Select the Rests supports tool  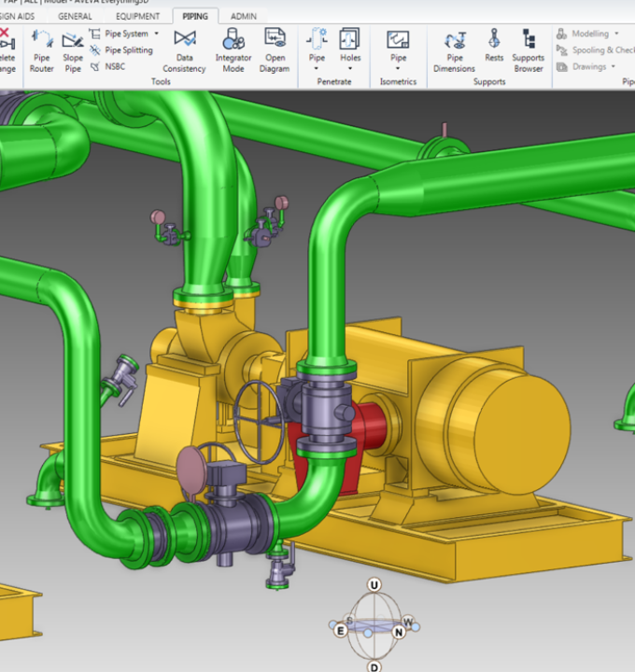(x=494, y=49)
